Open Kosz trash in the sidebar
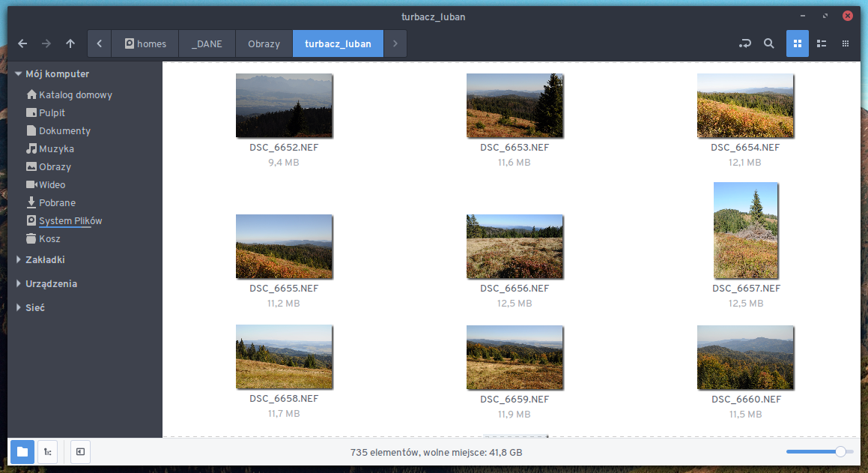The width and height of the screenshot is (868, 473). (43, 238)
